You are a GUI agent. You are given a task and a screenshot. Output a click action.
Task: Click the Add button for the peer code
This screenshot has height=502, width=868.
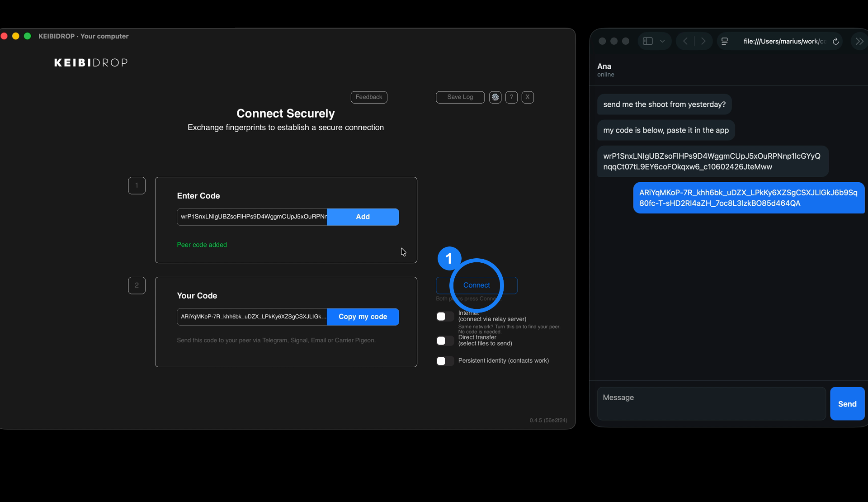click(x=363, y=217)
